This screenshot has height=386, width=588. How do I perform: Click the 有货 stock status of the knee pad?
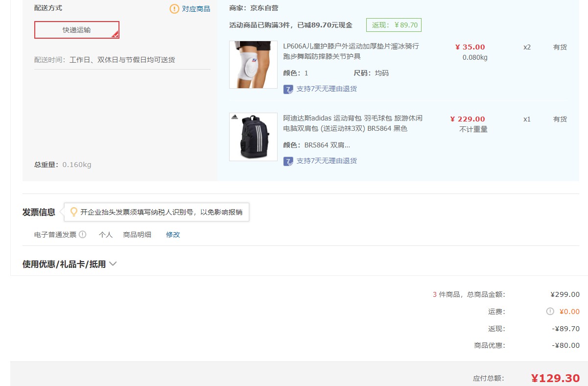coord(560,47)
